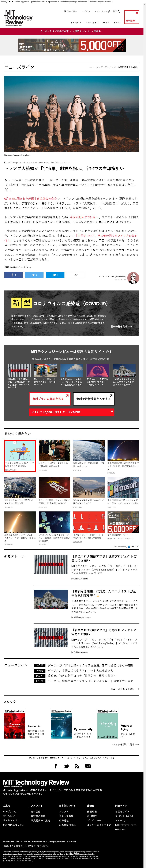Open the stormtrooper hero article image
146x868 pixels.
[x=72, y=114]
